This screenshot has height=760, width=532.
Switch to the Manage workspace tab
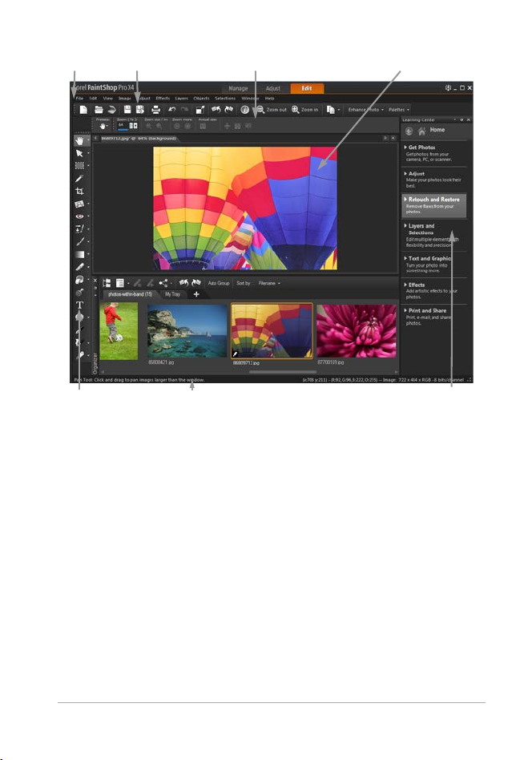pos(238,88)
